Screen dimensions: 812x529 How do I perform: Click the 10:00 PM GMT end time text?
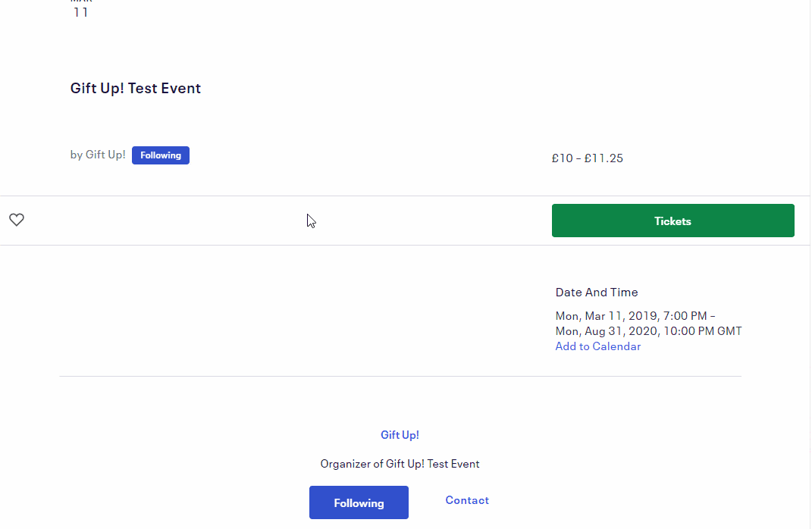click(x=703, y=330)
